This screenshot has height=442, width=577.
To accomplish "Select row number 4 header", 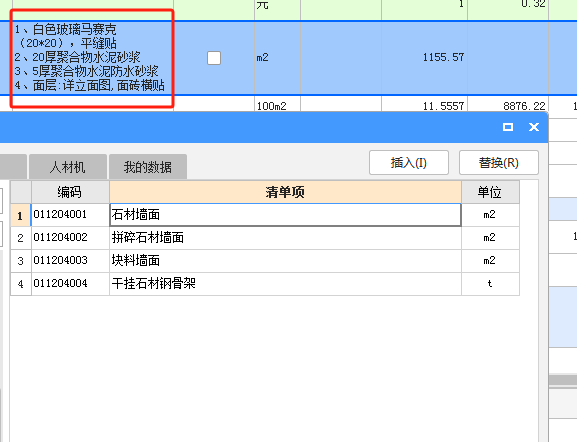I will point(21,284).
